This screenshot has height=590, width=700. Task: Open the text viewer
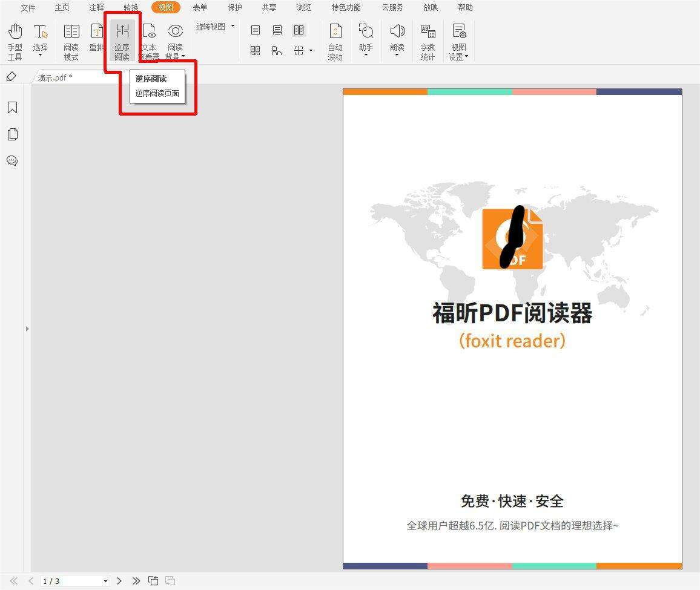[149, 41]
